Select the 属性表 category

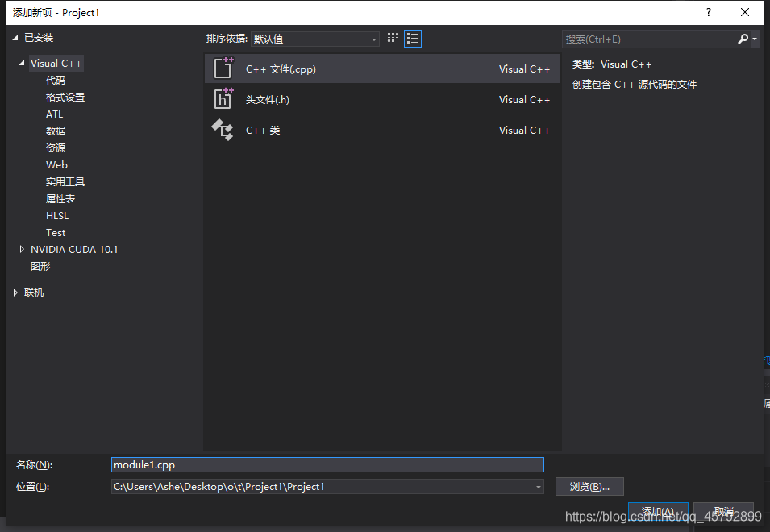[60, 199]
